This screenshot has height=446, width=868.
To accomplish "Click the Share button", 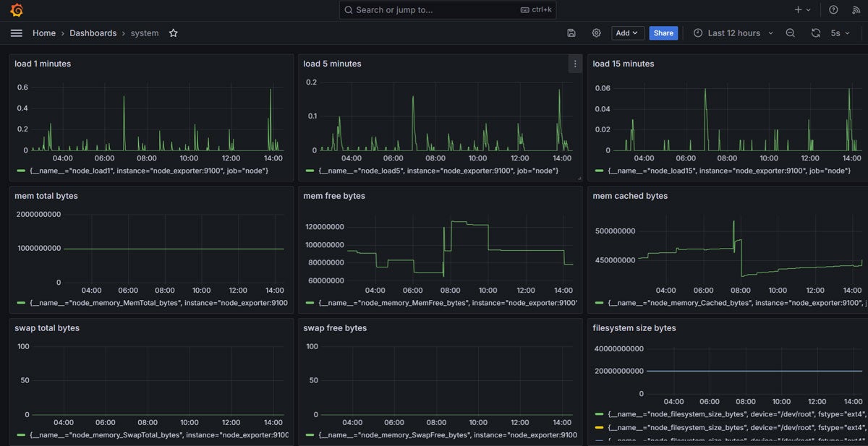I will point(663,33).
